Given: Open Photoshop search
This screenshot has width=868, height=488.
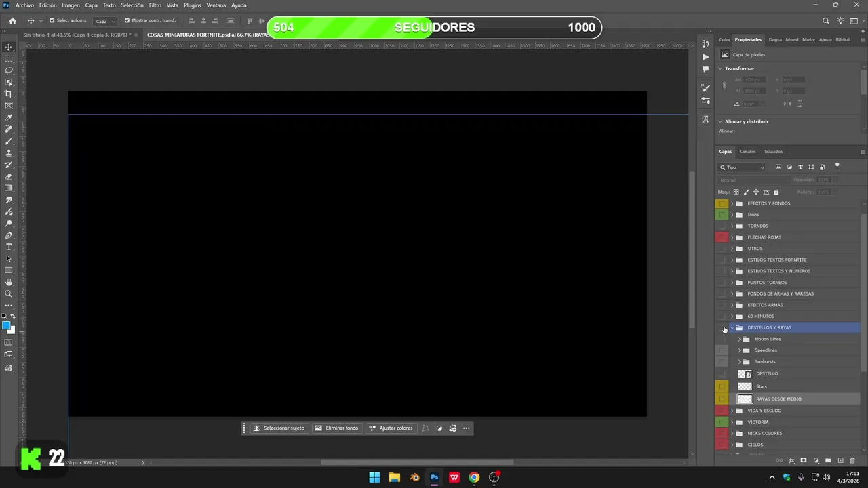Looking at the screenshot, I should coord(826,21).
